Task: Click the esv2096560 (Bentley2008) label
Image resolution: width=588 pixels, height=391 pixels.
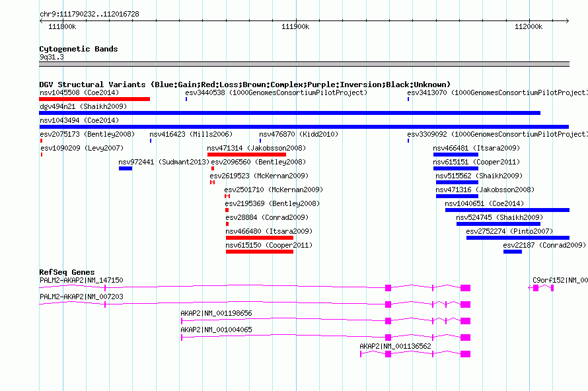Action: click(258, 162)
